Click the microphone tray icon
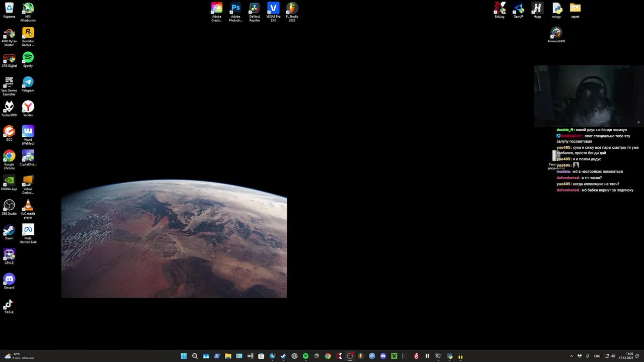 [588, 356]
